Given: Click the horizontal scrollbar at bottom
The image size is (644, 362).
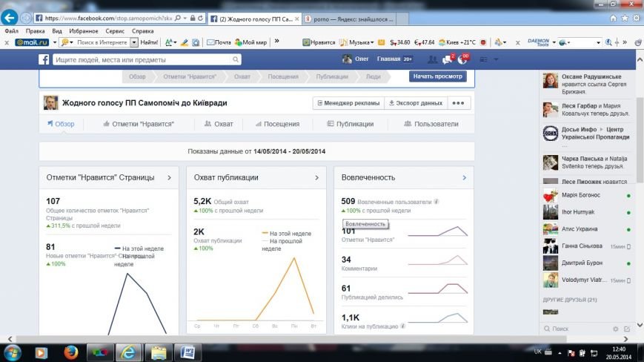Looking at the screenshot, I should point(291,339).
